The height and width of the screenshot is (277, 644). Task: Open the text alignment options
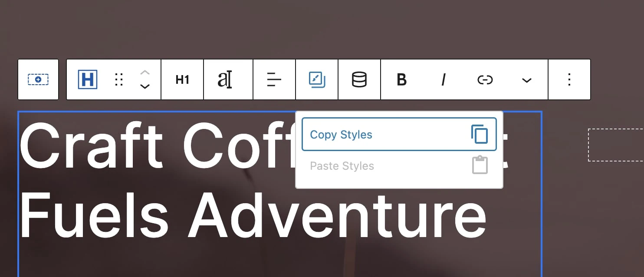[274, 80]
